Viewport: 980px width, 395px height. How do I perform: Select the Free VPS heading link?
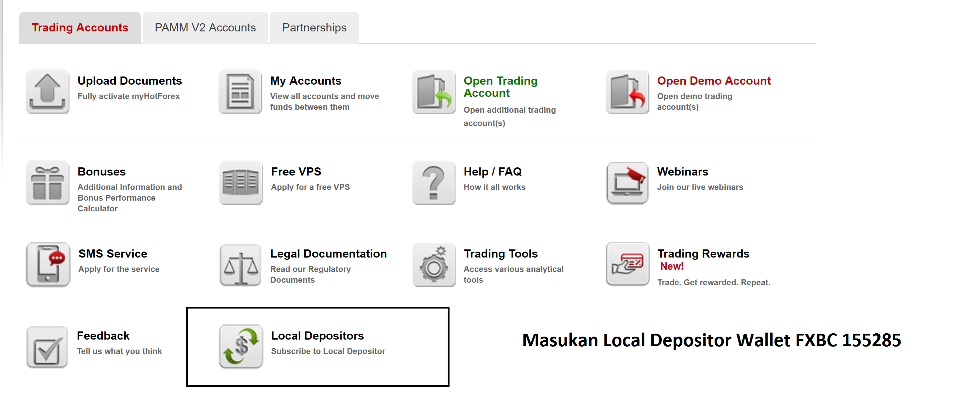tap(296, 171)
